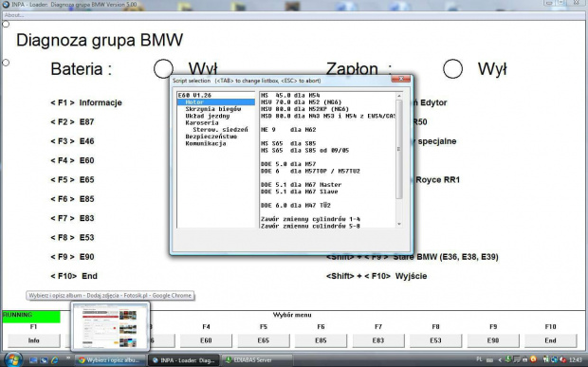Click the PL language indicator in the tray

(x=479, y=359)
